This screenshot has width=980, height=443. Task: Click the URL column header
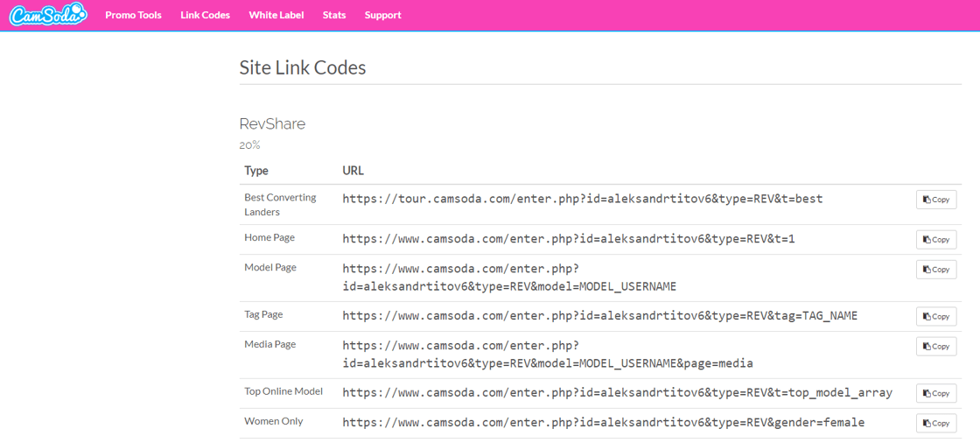point(353,170)
